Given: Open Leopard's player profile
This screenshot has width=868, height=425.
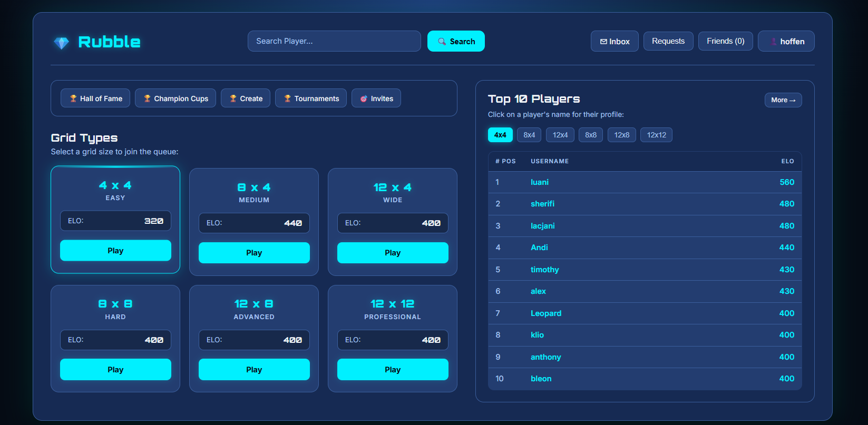Looking at the screenshot, I should coord(546,313).
